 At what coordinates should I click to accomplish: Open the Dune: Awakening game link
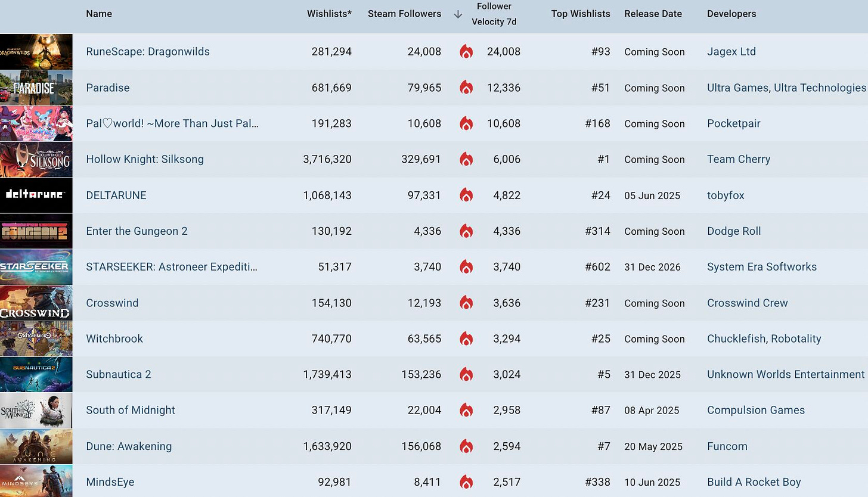[129, 446]
